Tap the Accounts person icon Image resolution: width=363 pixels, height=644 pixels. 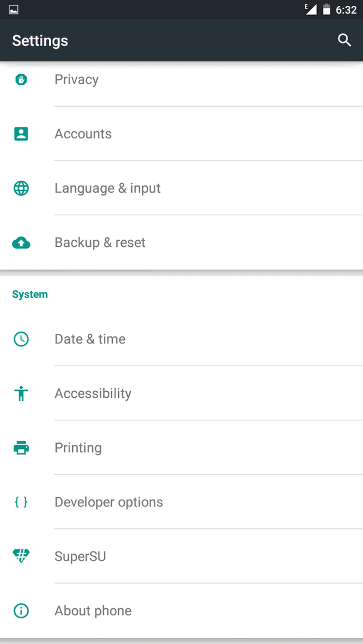pos(21,134)
